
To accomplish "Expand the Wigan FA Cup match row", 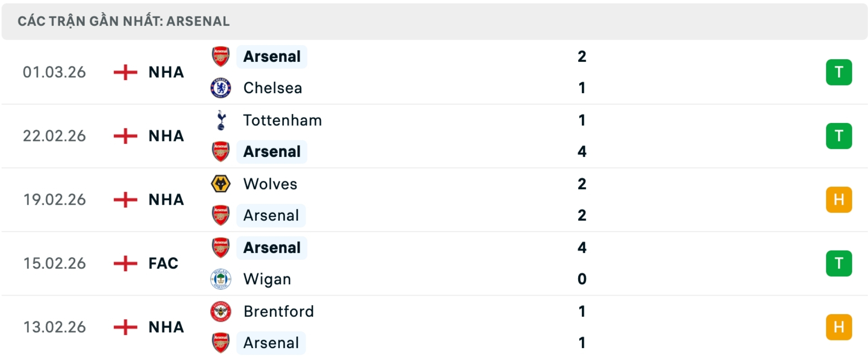I will click(434, 264).
